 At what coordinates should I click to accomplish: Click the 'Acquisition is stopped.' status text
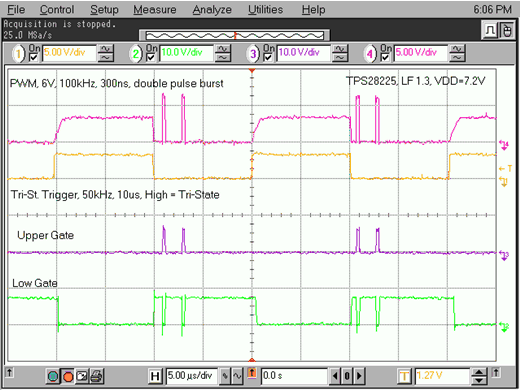click(59, 24)
